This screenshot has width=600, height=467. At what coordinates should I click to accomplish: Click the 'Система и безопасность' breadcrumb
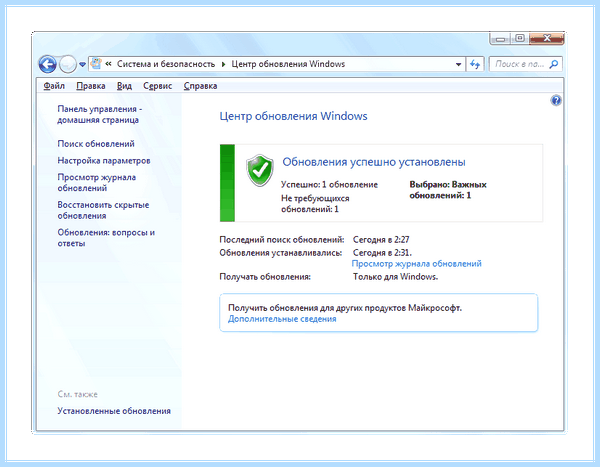click(x=166, y=64)
